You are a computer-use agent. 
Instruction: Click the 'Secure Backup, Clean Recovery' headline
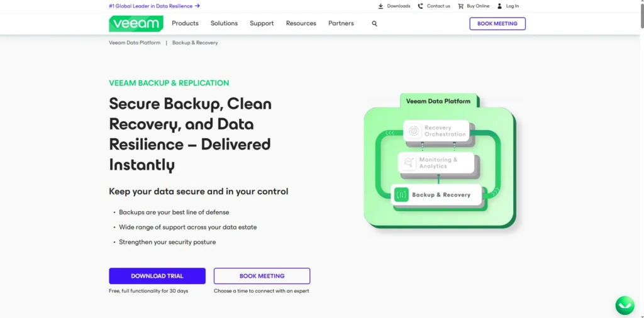coord(190,134)
